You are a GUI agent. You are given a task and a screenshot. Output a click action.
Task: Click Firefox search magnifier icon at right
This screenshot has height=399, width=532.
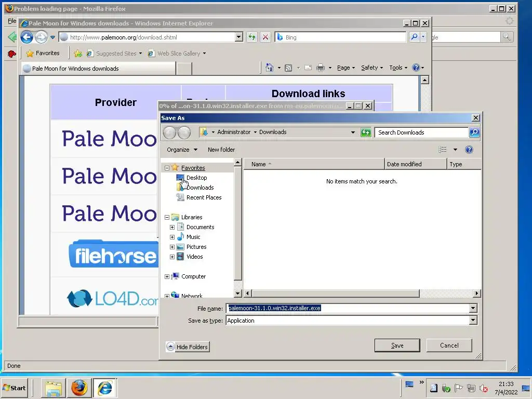pos(507,37)
